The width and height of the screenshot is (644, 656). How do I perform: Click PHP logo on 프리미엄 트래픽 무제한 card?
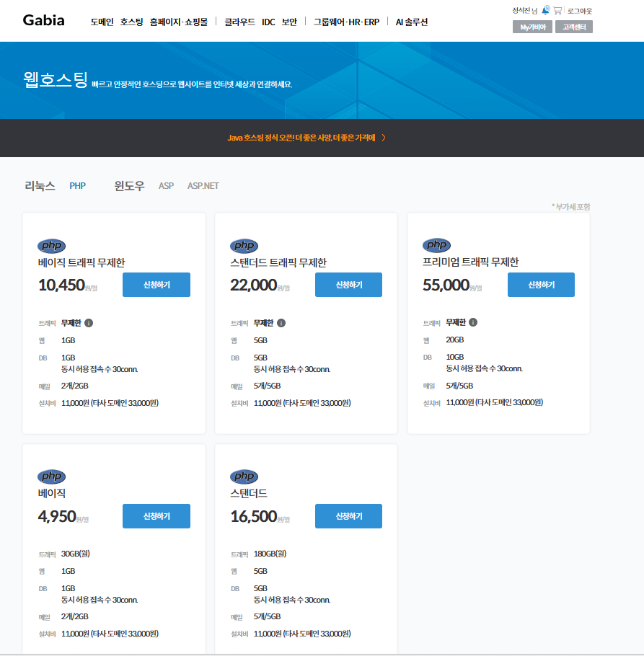436,245
